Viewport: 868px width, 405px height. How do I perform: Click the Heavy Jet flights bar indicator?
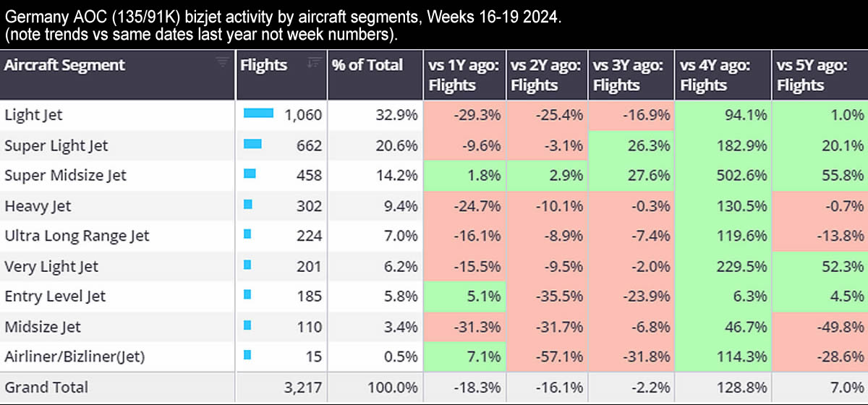pos(247,205)
